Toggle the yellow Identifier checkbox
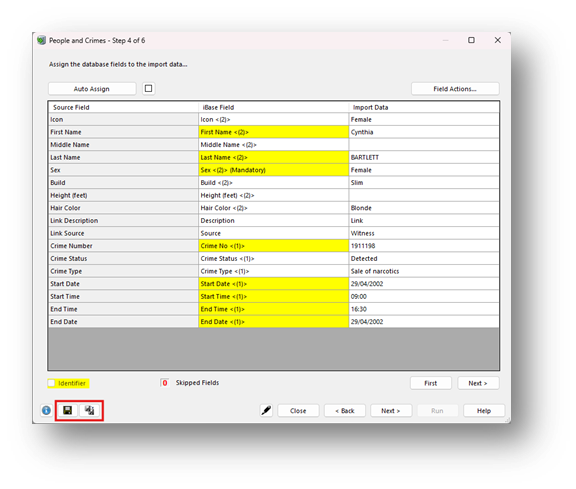Viewport: 576px width, 489px height. pos(51,383)
